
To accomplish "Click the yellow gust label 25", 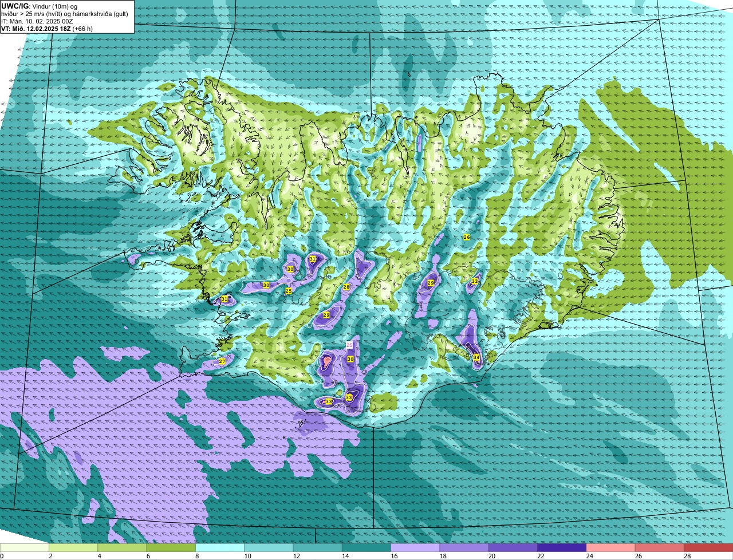I will tap(289, 291).
